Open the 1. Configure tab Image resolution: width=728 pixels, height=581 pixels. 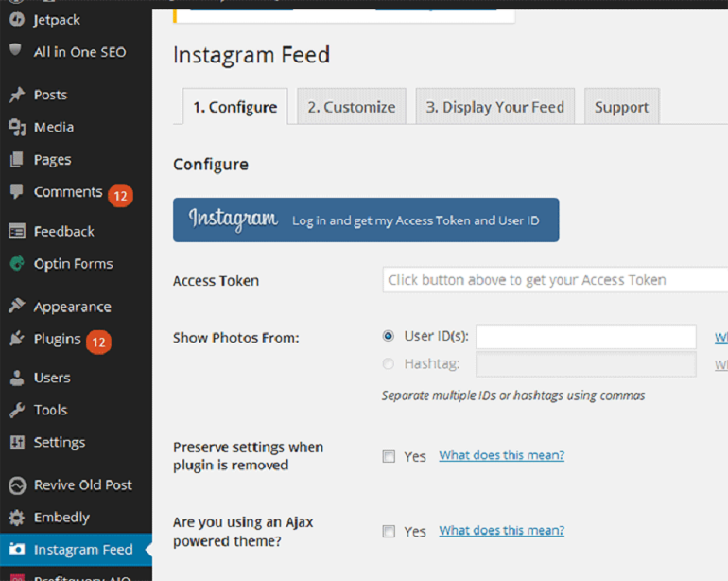235,107
